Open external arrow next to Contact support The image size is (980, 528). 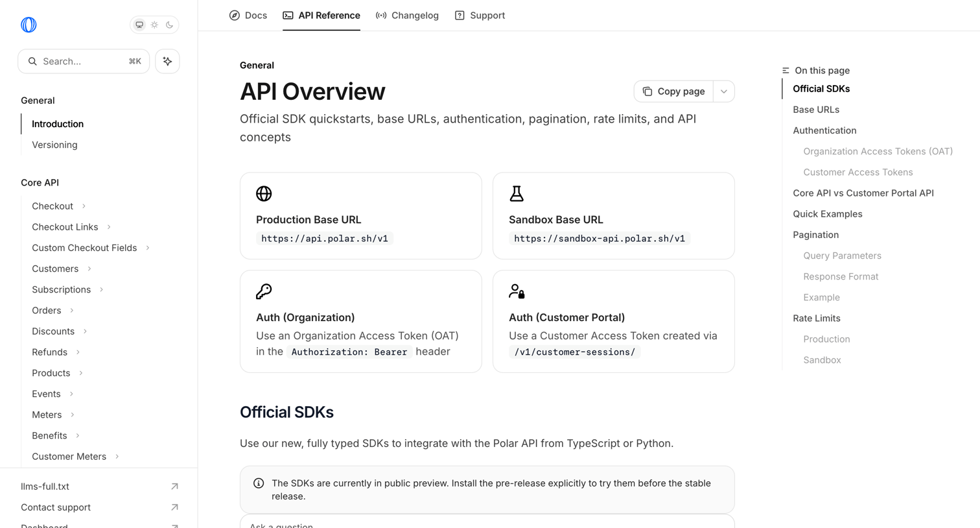pos(174,507)
